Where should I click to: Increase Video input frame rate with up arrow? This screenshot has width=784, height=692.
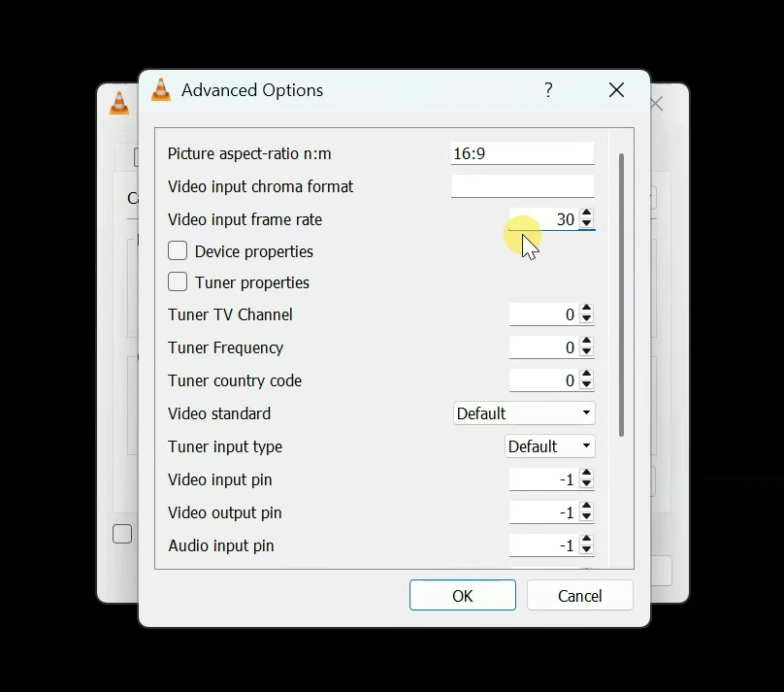click(586, 214)
